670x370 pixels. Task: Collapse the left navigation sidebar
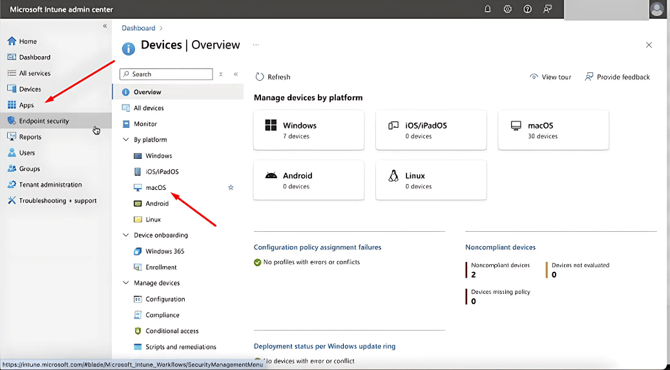[105, 26]
